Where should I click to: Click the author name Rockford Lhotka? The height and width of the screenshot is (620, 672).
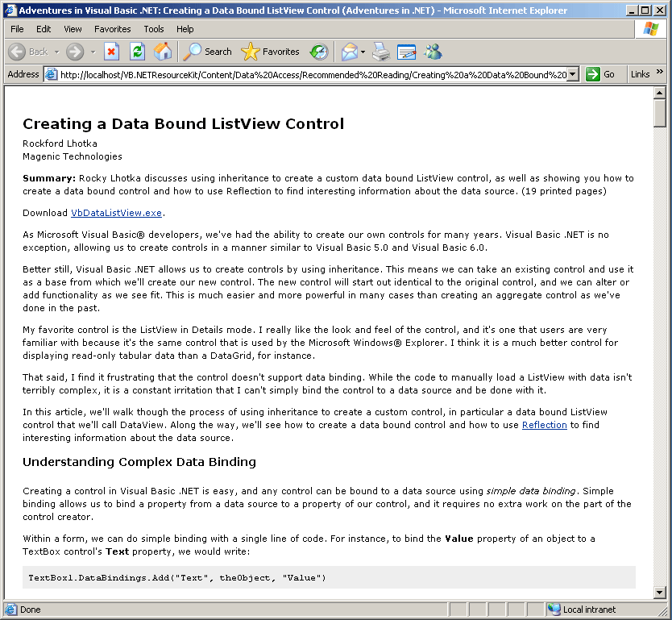coord(60,144)
